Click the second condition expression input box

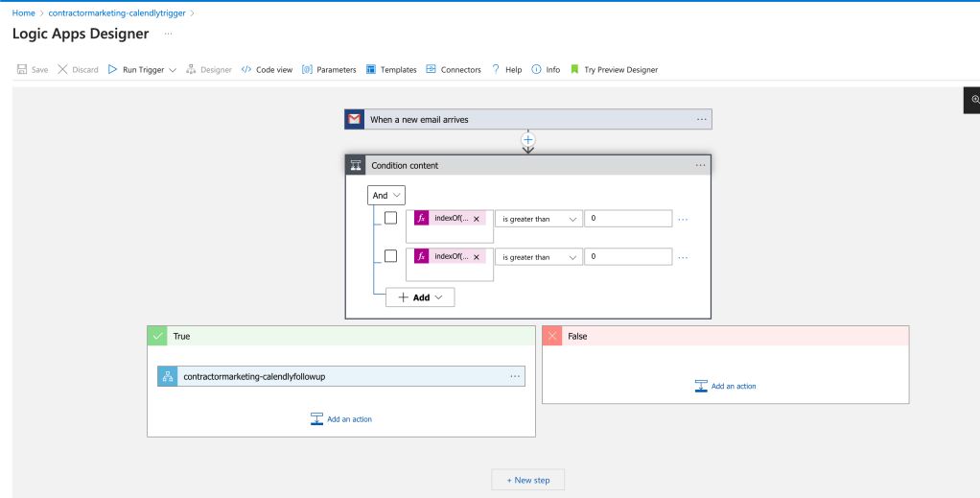[x=450, y=265]
